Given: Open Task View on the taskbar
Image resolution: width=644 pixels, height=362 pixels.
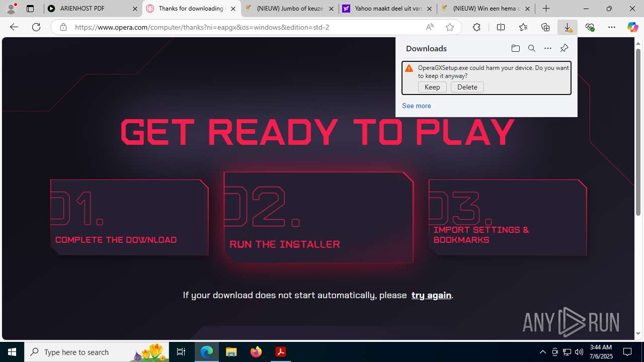Looking at the screenshot, I should (181, 352).
